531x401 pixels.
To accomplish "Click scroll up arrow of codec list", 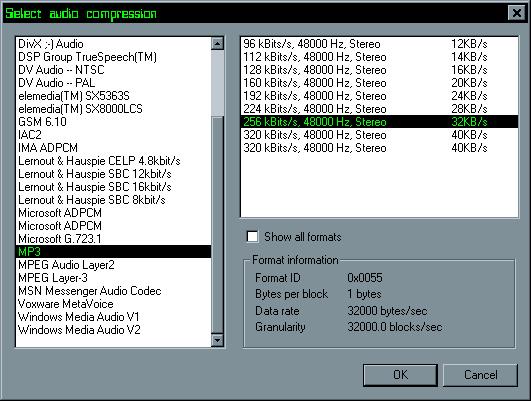I will click(217, 43).
